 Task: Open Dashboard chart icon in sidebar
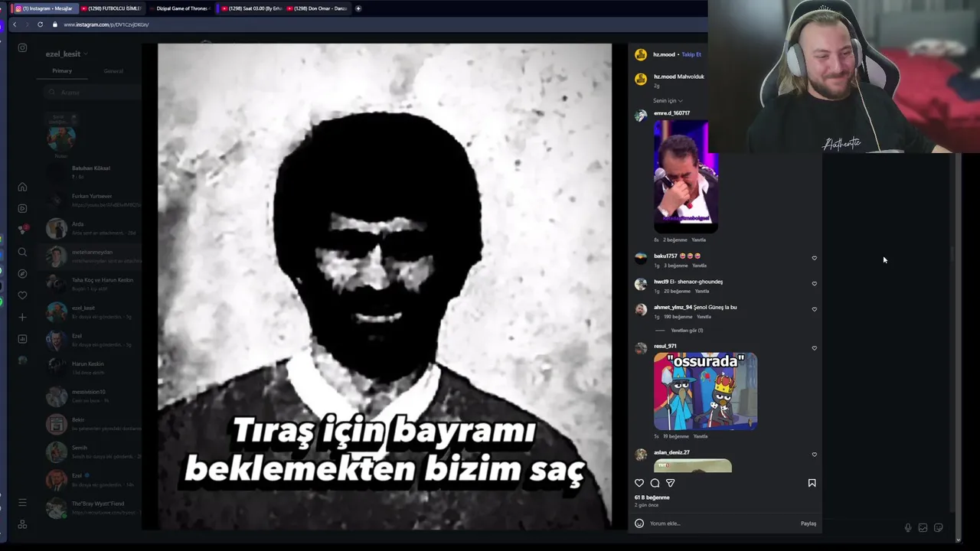22,339
